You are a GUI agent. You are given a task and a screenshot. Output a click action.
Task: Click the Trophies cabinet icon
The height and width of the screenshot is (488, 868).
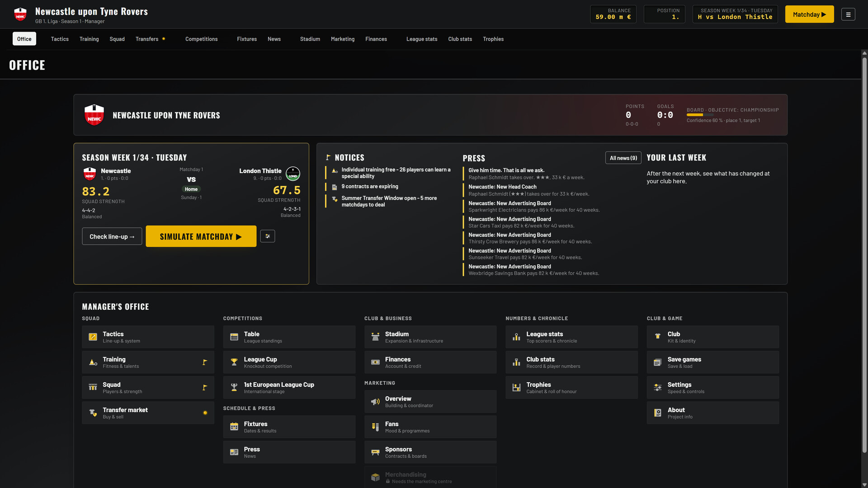[516, 388]
